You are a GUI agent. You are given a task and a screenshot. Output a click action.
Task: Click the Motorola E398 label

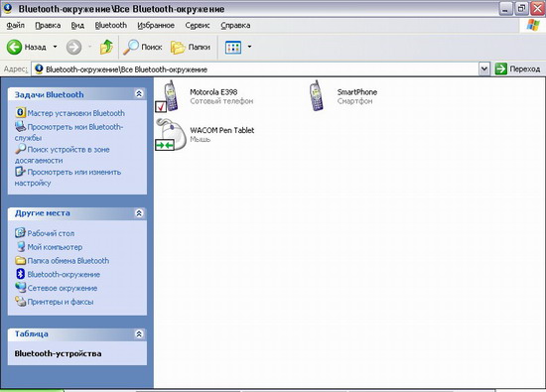click(x=213, y=92)
